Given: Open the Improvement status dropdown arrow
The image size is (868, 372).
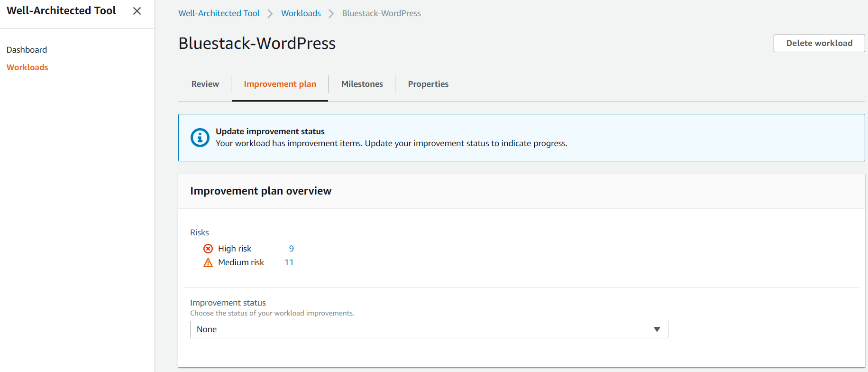Looking at the screenshot, I should [657, 329].
